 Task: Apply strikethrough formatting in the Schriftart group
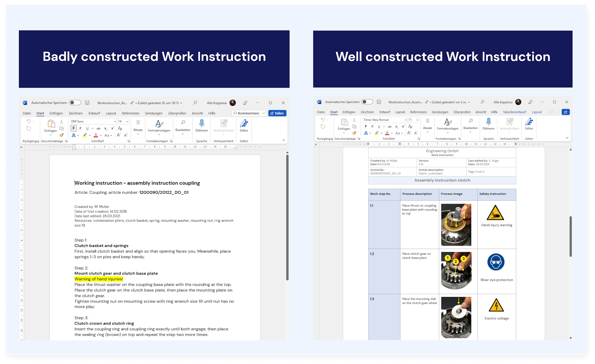tap(99, 128)
